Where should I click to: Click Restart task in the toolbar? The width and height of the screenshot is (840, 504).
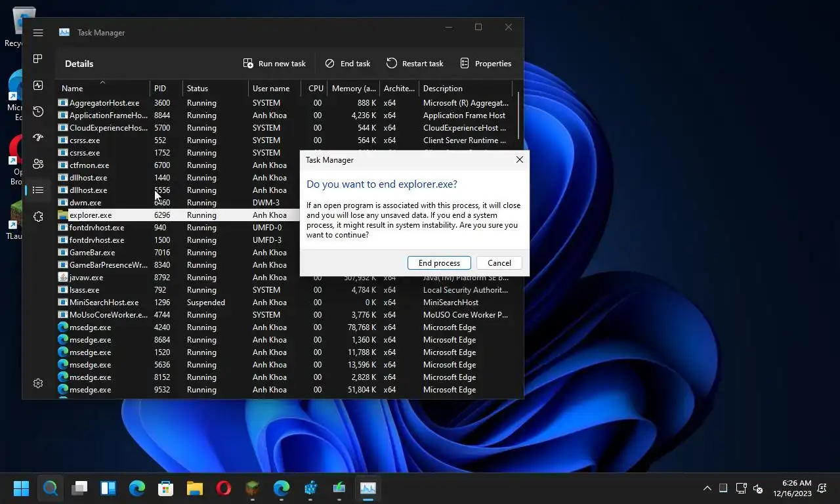pyautogui.click(x=415, y=64)
